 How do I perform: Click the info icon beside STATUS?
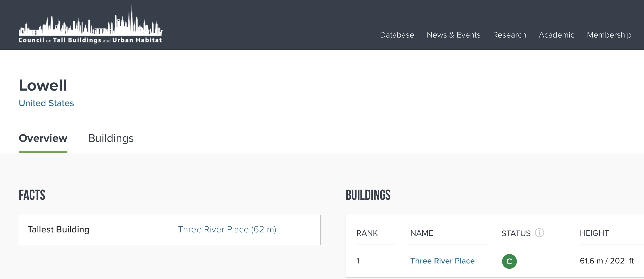click(539, 233)
